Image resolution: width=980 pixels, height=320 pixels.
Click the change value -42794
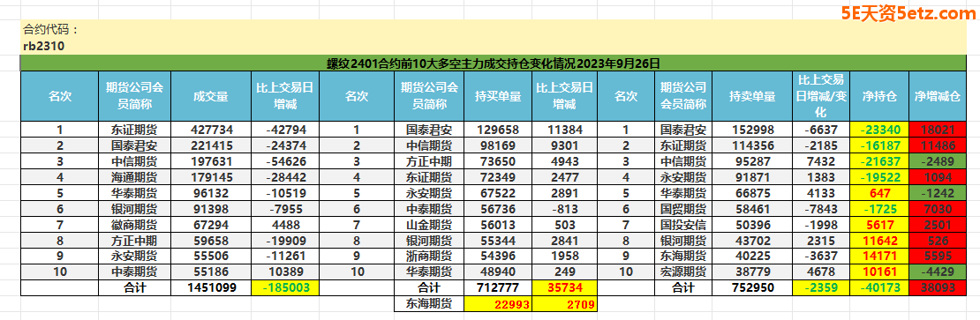tap(284, 130)
